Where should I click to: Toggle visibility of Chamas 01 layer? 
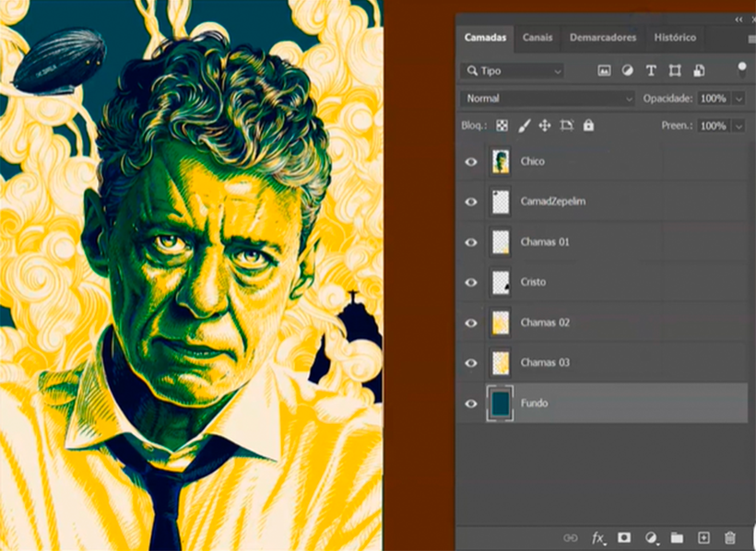tap(471, 242)
